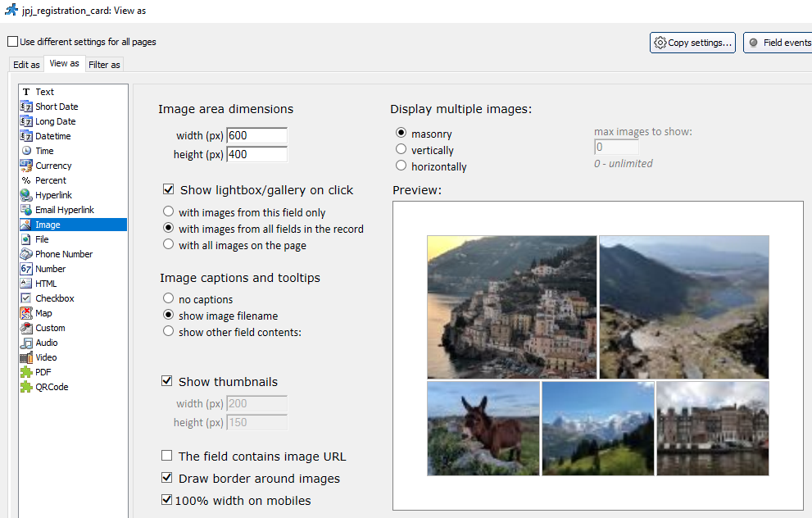Image resolution: width=812 pixels, height=518 pixels.
Task: Select the Map format icon
Action: tap(26, 313)
